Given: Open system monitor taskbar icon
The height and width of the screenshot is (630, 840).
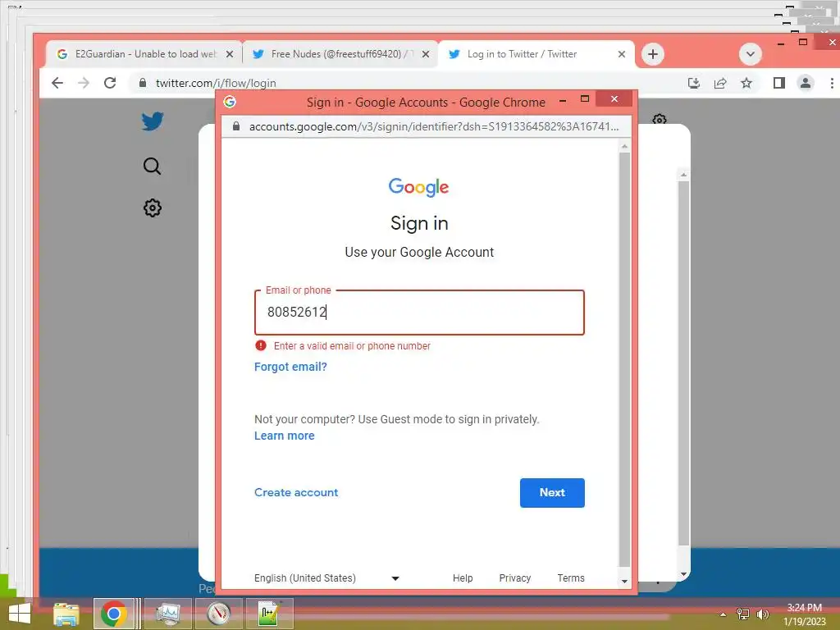Looking at the screenshot, I should coord(168,614).
